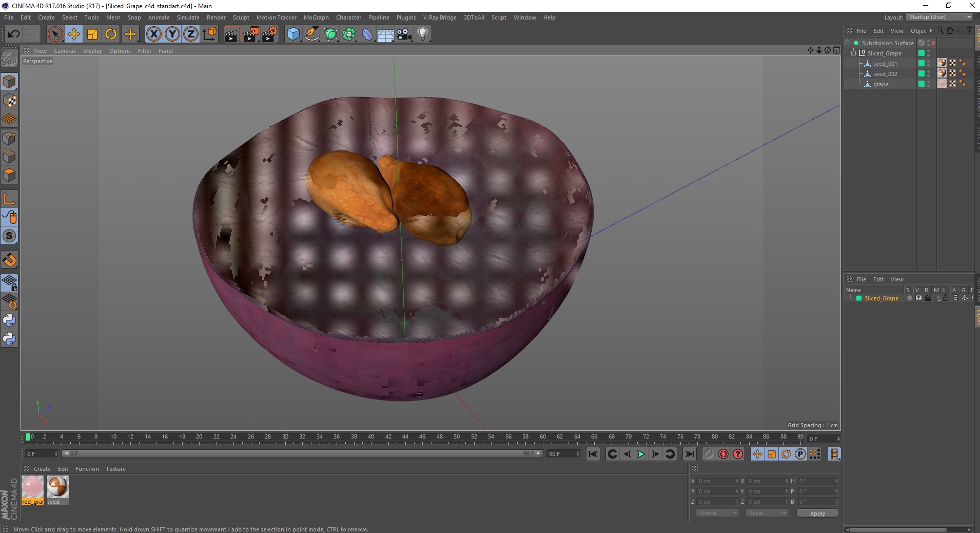Open the Scale mode dropdown
Image resolution: width=980 pixels, height=533 pixels.
(x=767, y=513)
